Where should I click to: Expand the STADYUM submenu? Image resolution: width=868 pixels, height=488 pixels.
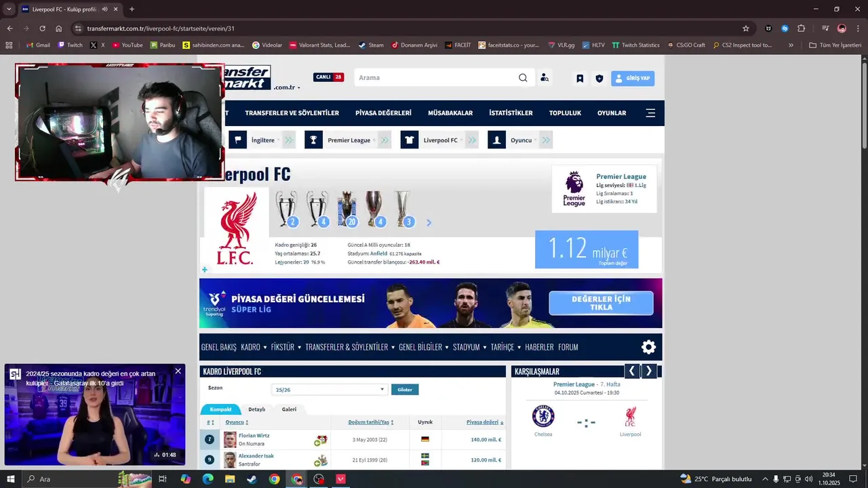point(470,347)
